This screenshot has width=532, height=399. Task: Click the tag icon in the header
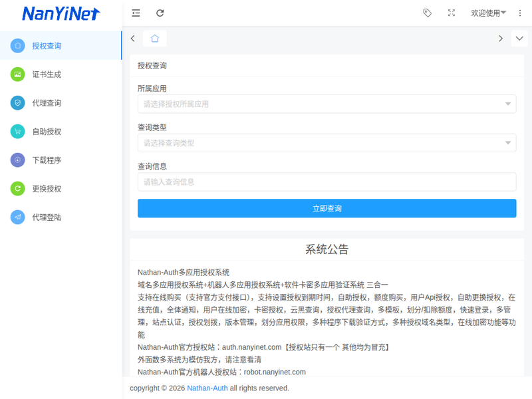click(427, 13)
